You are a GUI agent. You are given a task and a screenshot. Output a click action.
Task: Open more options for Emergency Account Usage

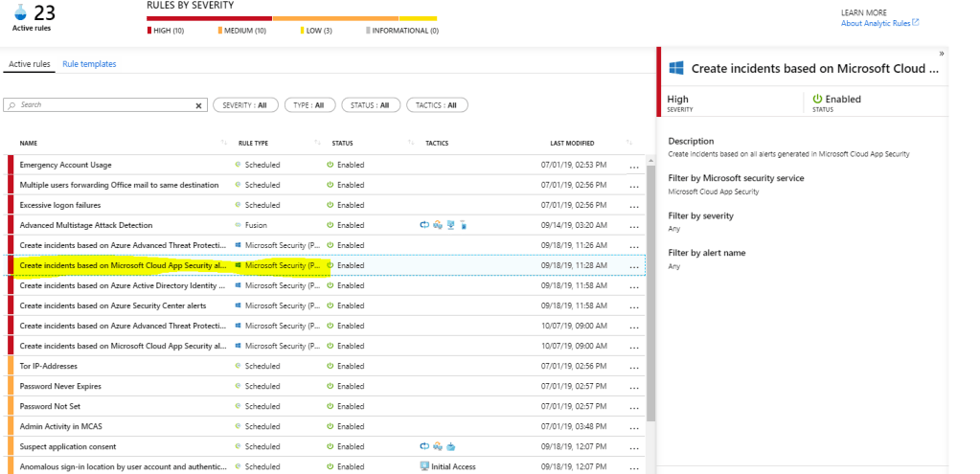pyautogui.click(x=633, y=166)
